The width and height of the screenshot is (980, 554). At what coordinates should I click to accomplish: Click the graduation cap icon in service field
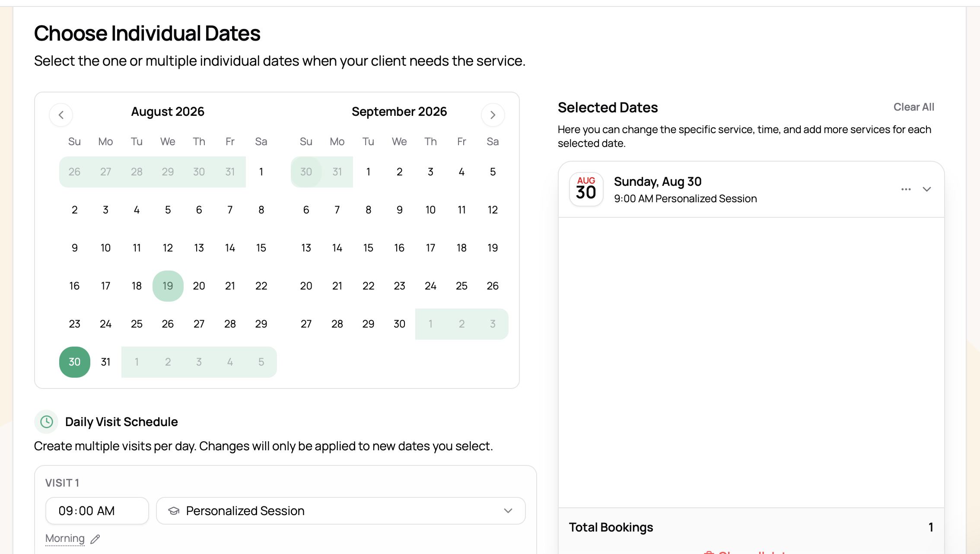(x=174, y=511)
